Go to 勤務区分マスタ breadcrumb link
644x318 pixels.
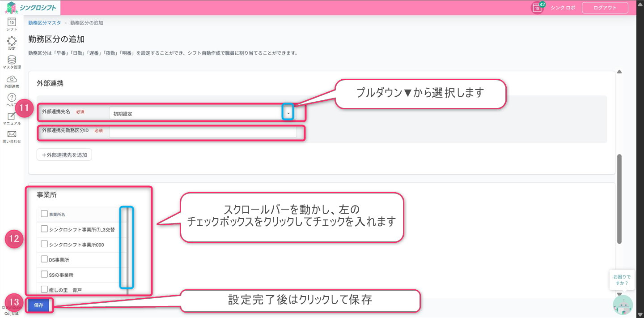click(44, 22)
